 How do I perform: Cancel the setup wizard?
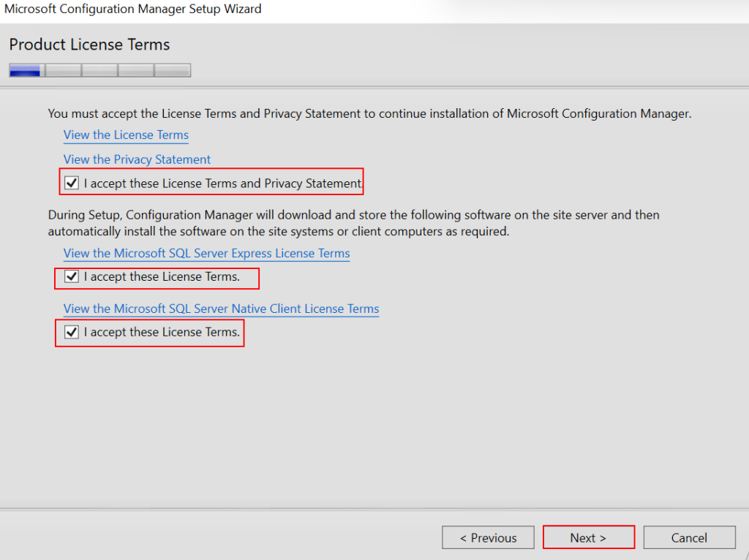689,538
